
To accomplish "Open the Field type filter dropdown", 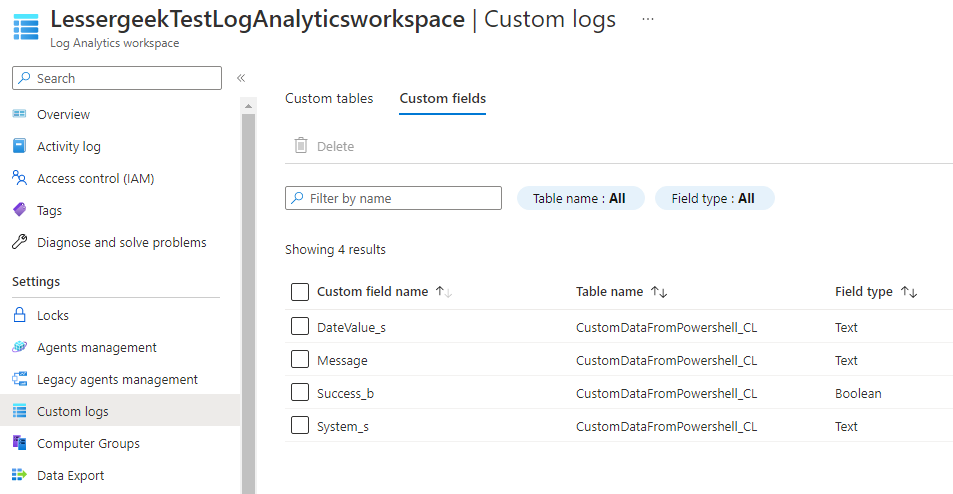I will pyautogui.click(x=714, y=198).
